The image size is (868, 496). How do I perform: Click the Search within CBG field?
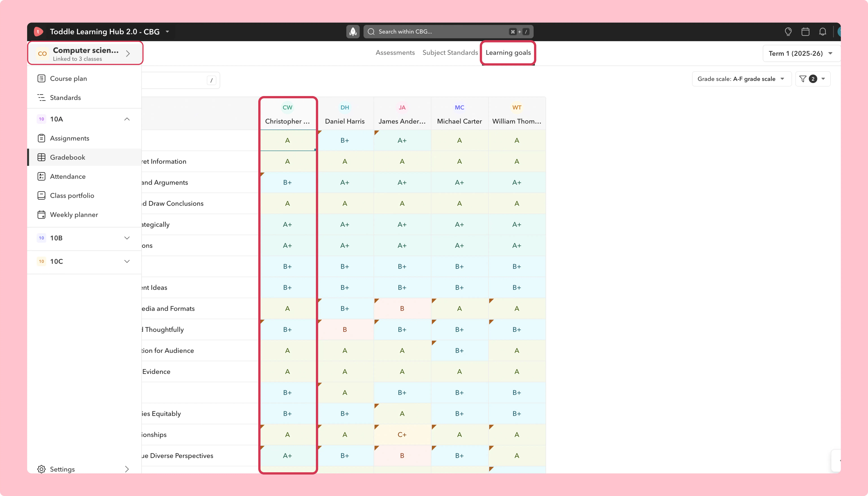[448, 32]
